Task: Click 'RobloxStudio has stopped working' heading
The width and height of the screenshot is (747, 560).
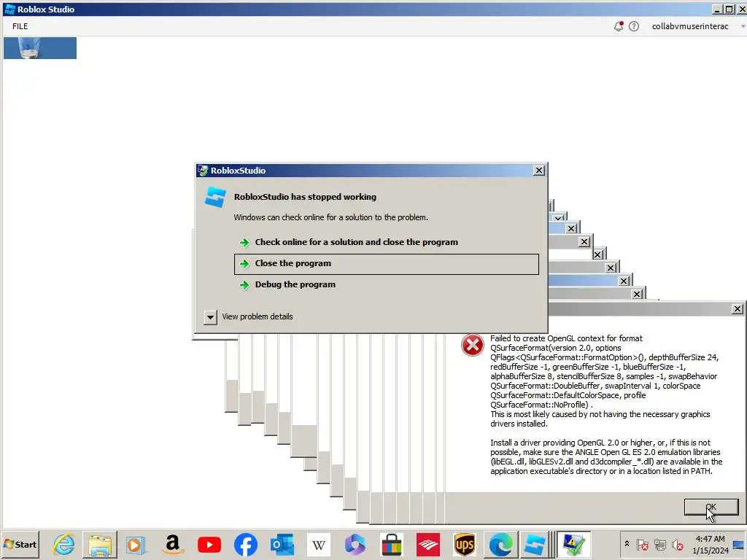Action: click(x=306, y=197)
